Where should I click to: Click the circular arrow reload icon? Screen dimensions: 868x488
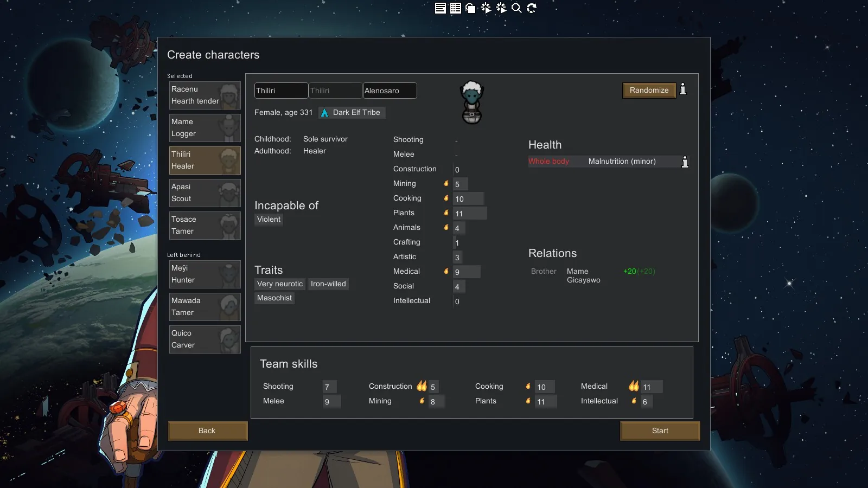click(532, 8)
